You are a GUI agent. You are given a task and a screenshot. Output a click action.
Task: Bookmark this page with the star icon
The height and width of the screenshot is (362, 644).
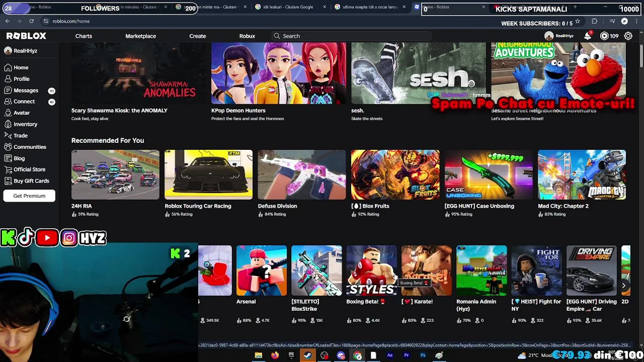578,21
